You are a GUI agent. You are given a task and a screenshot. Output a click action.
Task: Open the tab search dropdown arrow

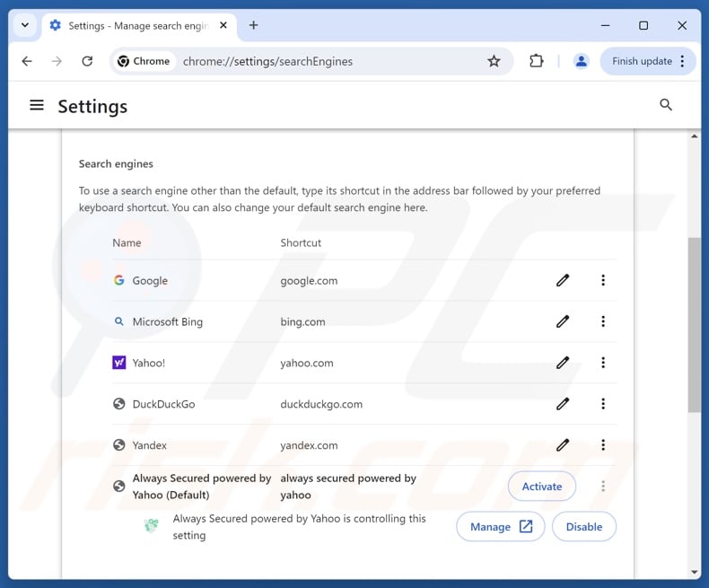point(25,25)
